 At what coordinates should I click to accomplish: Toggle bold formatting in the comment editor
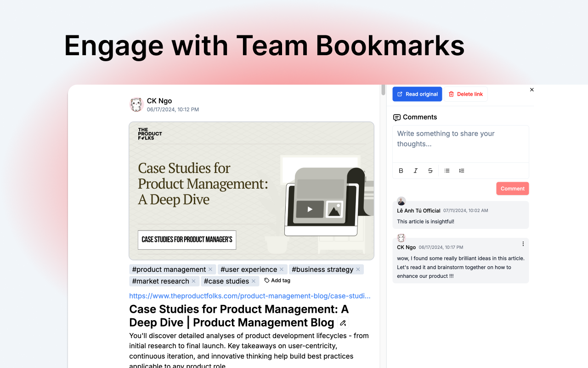pos(401,170)
